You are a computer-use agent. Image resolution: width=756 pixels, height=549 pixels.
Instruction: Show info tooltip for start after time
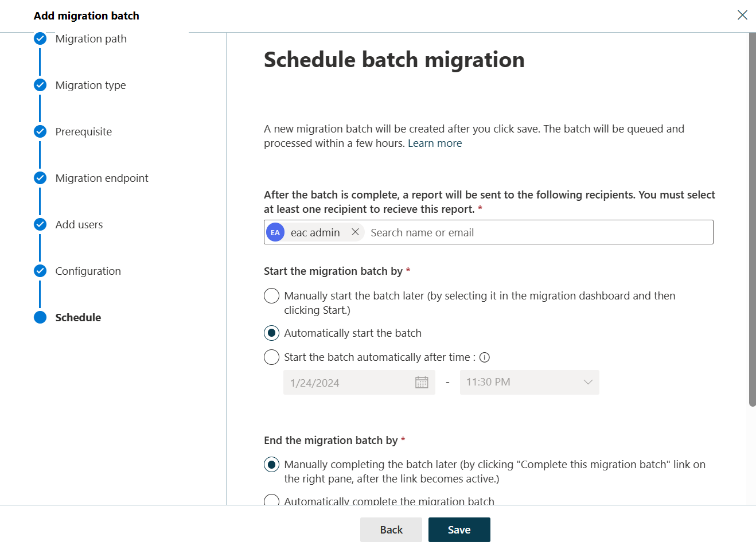point(485,357)
